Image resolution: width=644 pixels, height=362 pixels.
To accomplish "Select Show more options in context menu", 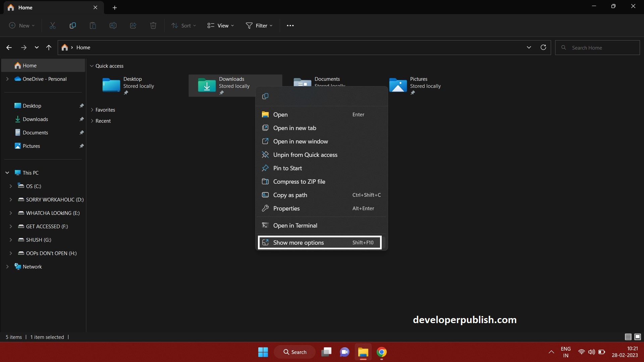I will pos(299,242).
